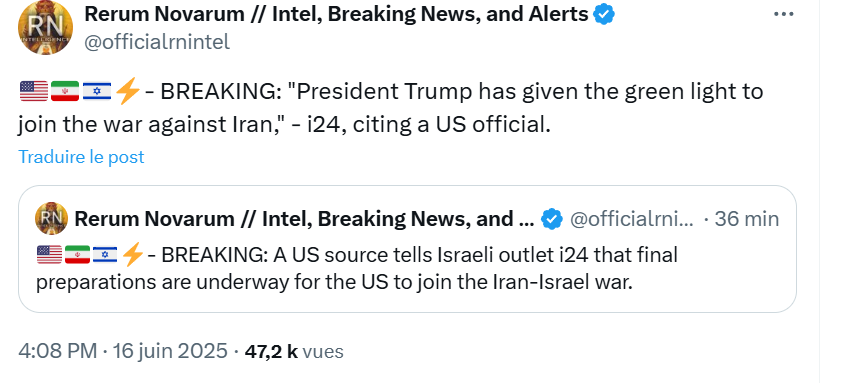This screenshot has width=844, height=383.
Task: Open the 4:08 PM · 16 juin 2025 timestamp
Action: [123, 351]
